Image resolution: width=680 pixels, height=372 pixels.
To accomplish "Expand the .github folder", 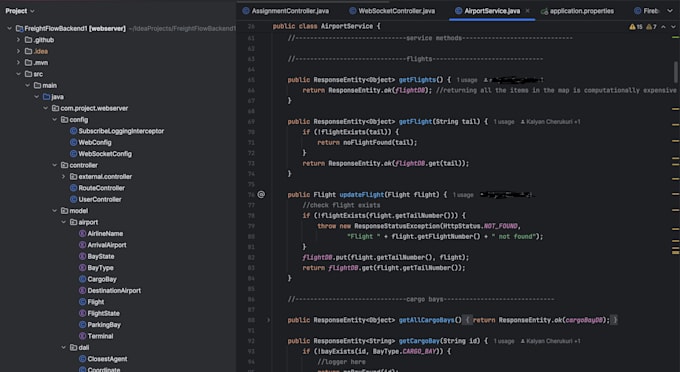I will 18,40.
